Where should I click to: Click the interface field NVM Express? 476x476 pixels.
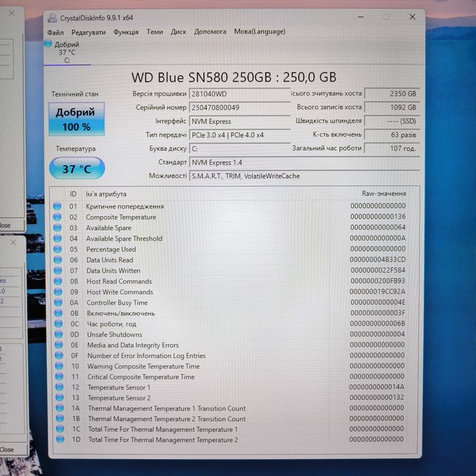pos(239,122)
